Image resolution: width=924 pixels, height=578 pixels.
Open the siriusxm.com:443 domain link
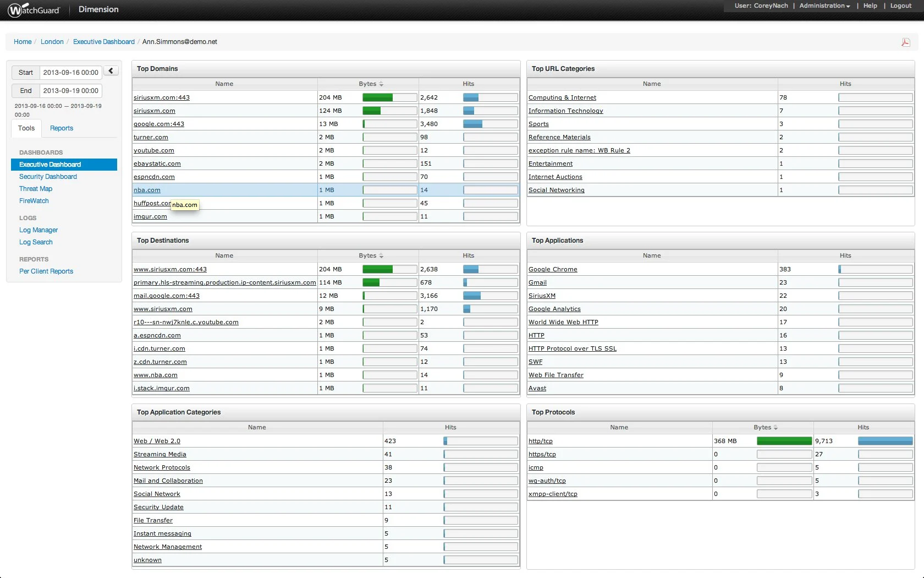click(x=162, y=98)
